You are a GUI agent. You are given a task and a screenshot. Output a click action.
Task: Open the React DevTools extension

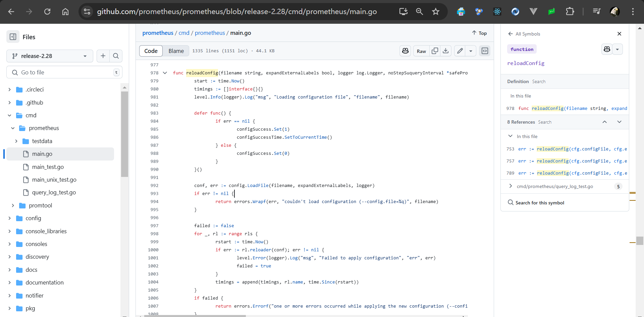[497, 12]
